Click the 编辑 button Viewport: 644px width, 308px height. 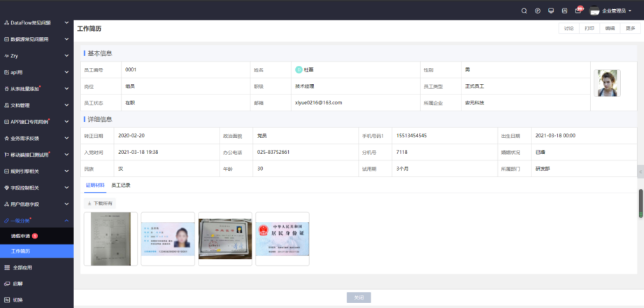click(610, 29)
